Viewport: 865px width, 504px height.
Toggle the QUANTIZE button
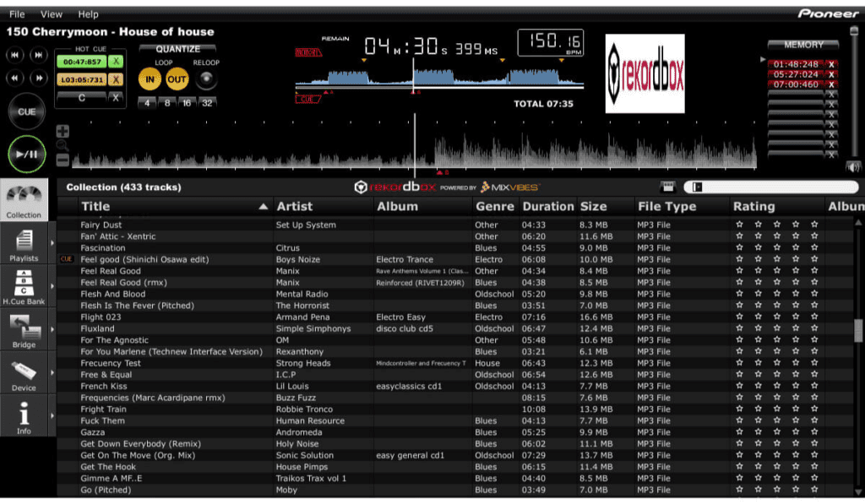pyautogui.click(x=177, y=49)
